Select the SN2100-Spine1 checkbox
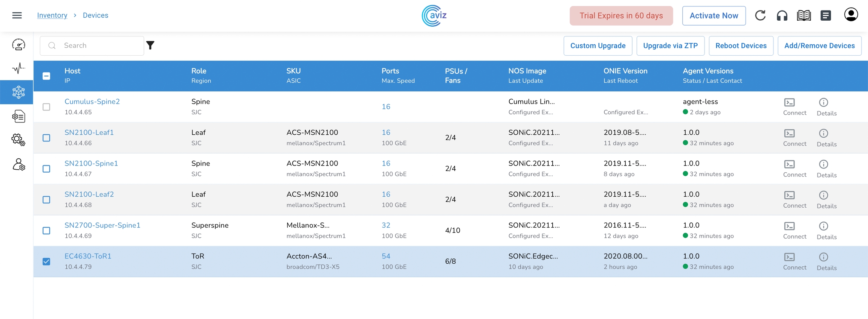868x319 pixels. point(46,169)
